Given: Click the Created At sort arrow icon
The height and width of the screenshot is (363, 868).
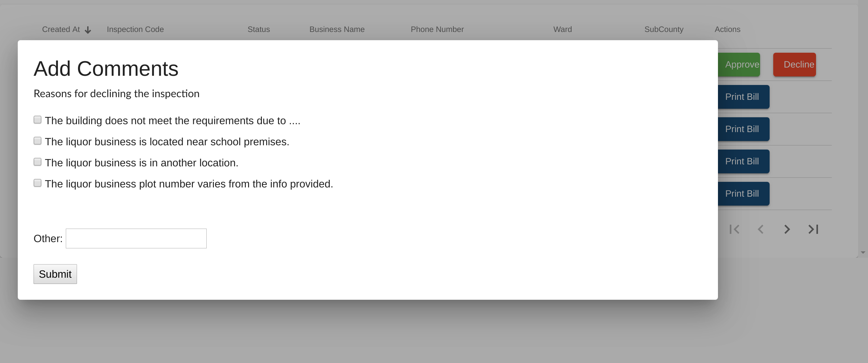Looking at the screenshot, I should click(x=88, y=30).
